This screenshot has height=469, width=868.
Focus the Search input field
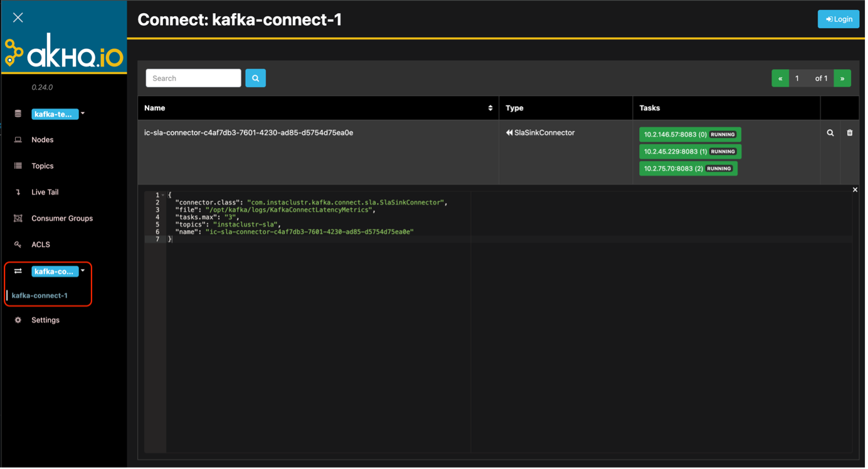click(x=193, y=78)
